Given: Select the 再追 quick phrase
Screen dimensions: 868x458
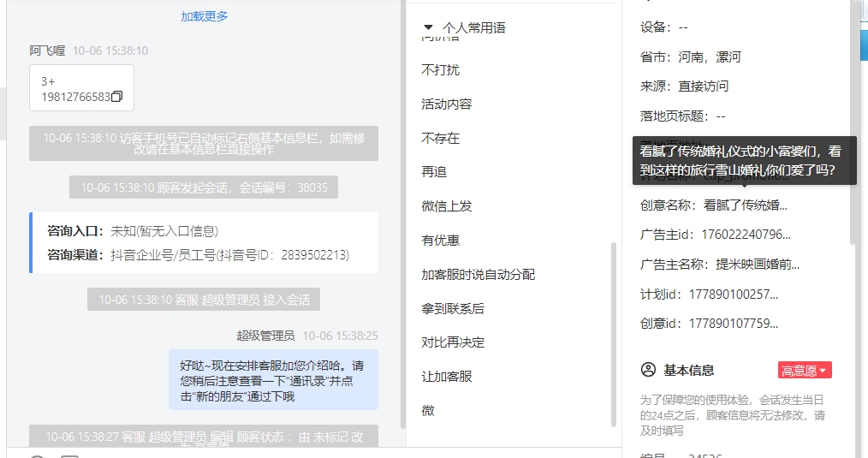Looking at the screenshot, I should tap(434, 172).
